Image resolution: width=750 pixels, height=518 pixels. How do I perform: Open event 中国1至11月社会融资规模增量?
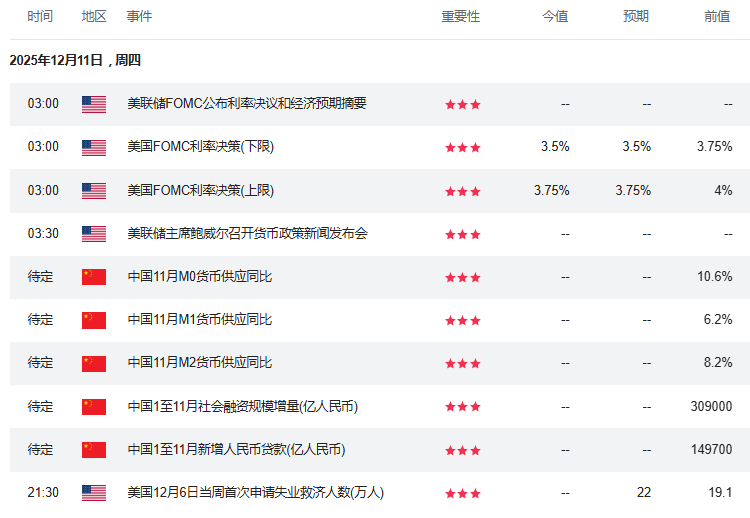point(243,407)
